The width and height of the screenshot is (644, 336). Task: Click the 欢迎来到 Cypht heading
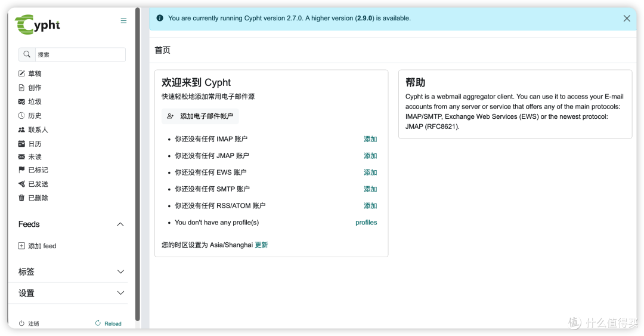click(x=196, y=82)
